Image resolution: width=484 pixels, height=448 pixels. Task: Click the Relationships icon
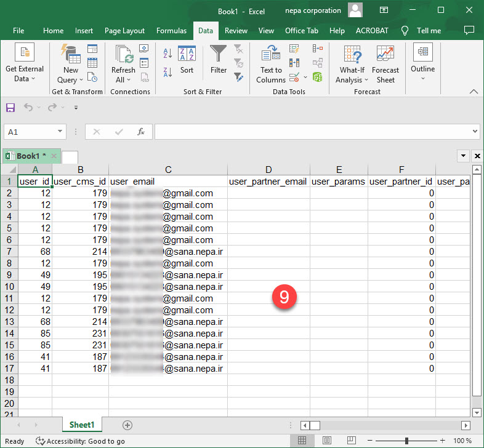[x=318, y=63]
